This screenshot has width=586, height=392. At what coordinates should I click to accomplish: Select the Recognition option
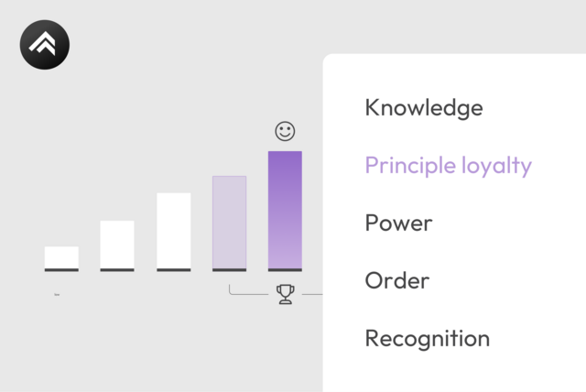coord(427,338)
